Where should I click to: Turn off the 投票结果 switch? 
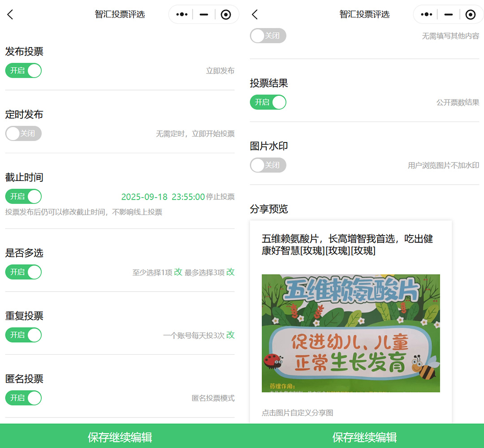coord(268,102)
